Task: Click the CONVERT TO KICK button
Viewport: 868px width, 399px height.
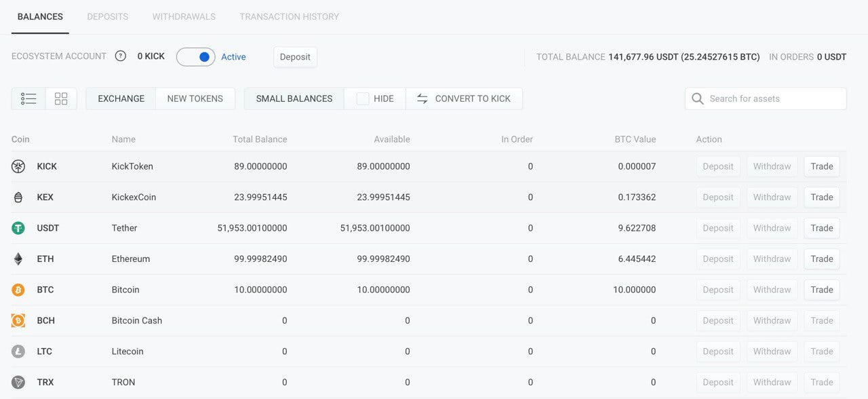Action: click(x=464, y=98)
